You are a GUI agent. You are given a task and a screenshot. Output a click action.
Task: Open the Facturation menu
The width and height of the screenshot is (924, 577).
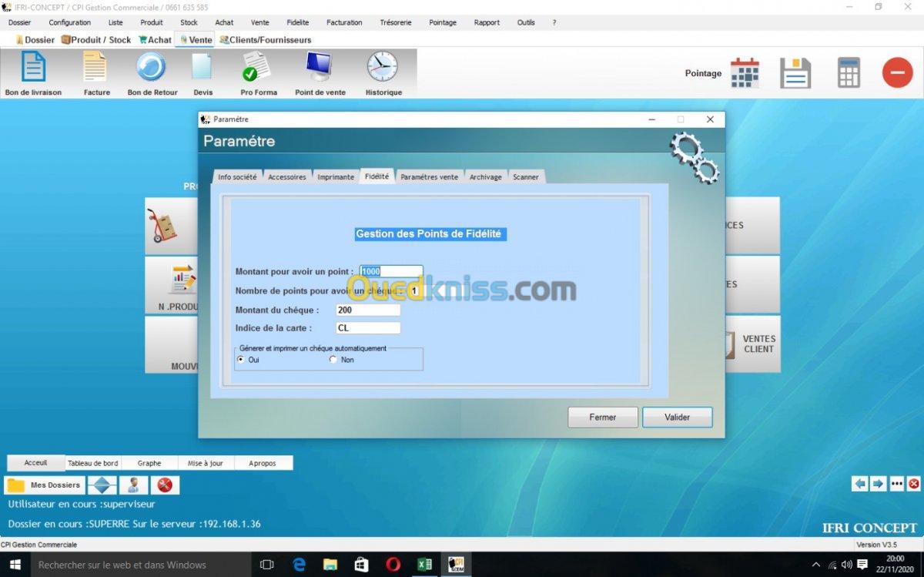point(344,22)
